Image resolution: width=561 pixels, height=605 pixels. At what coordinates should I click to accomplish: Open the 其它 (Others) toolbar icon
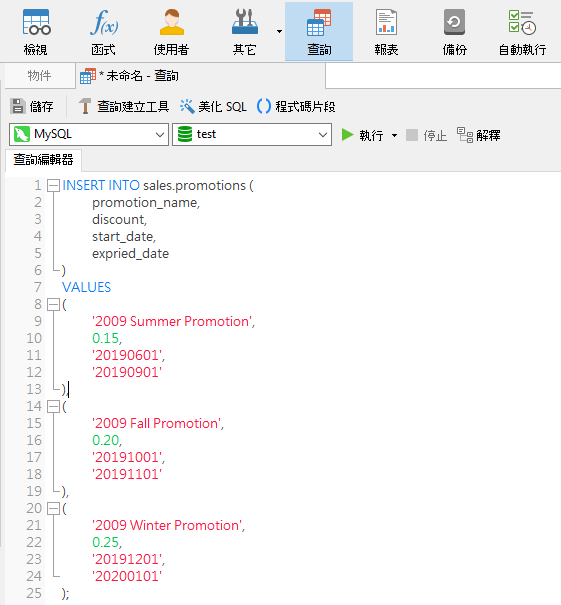(245, 32)
